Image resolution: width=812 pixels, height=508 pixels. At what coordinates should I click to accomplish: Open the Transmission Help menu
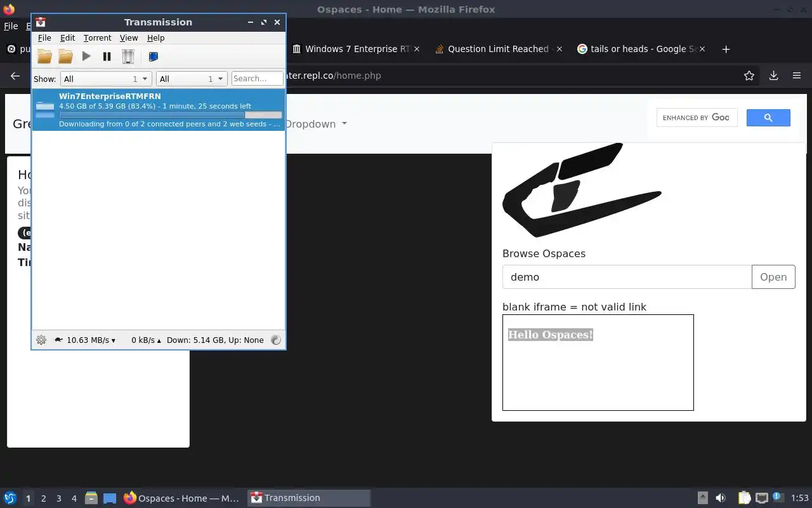pos(155,38)
